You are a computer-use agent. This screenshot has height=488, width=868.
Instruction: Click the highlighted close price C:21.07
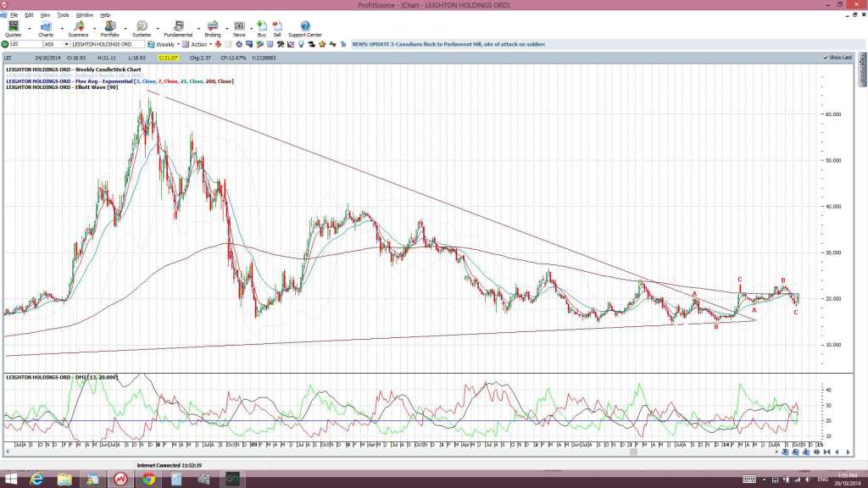(169, 58)
